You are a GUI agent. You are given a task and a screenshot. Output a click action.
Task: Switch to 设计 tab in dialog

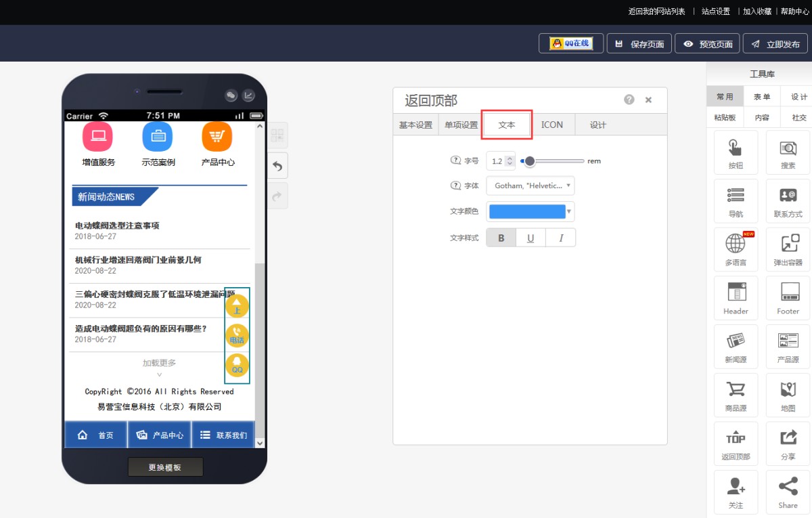pyautogui.click(x=598, y=125)
